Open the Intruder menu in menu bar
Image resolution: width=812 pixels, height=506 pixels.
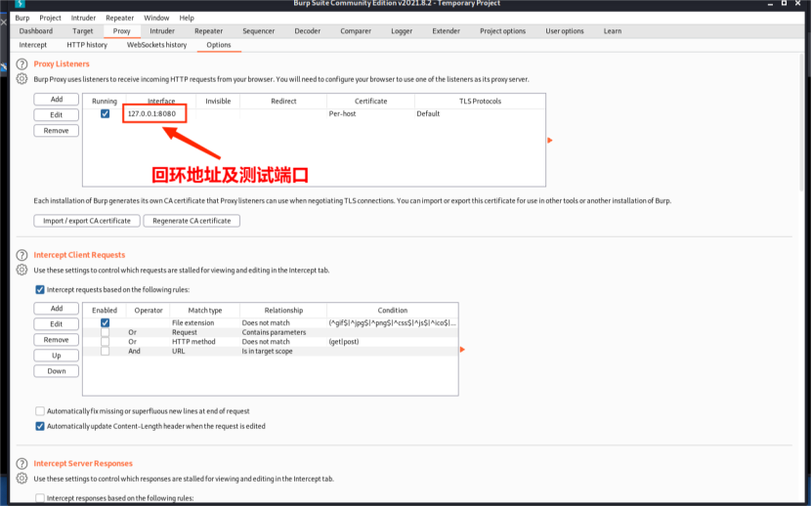tap(83, 18)
